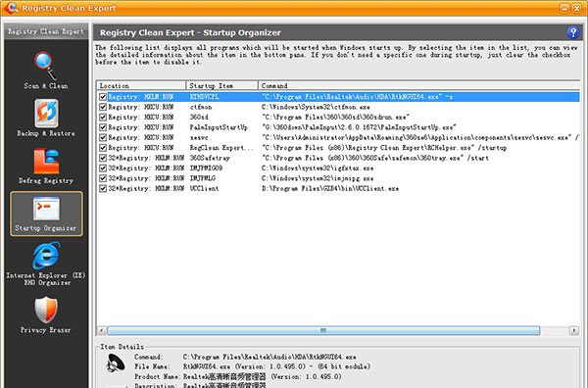Click the File Name value in details

click(x=276, y=366)
